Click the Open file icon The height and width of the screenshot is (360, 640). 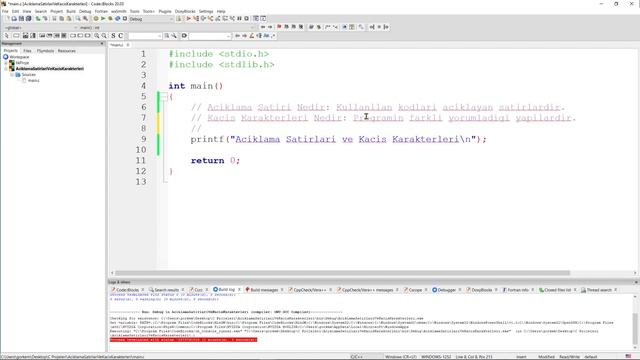coord(14,19)
